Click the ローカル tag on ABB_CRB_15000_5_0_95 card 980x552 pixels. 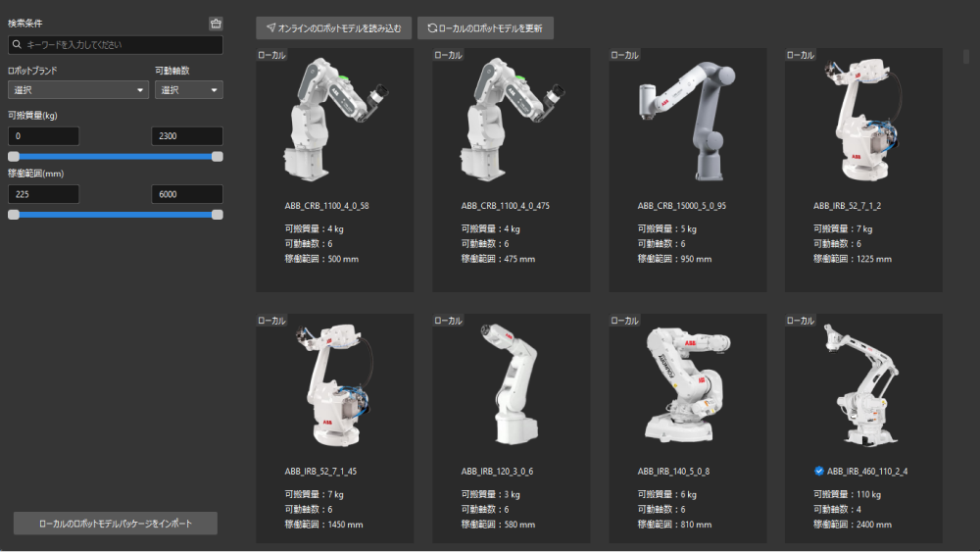tap(624, 55)
